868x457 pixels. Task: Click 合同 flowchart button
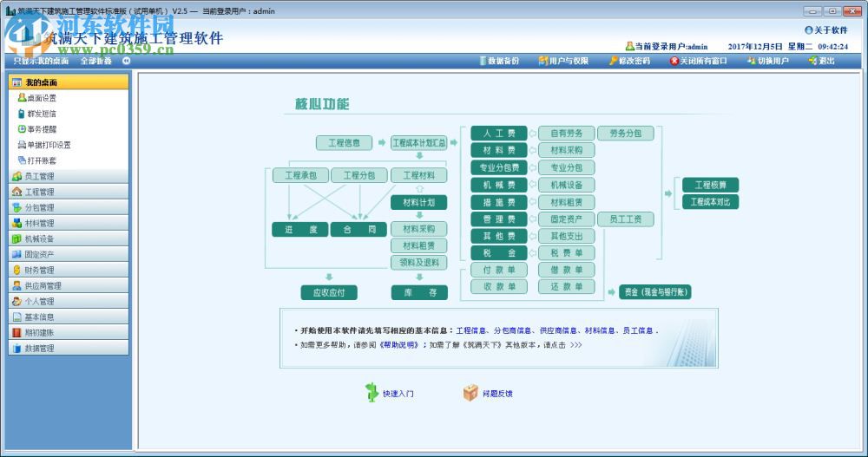[358, 229]
